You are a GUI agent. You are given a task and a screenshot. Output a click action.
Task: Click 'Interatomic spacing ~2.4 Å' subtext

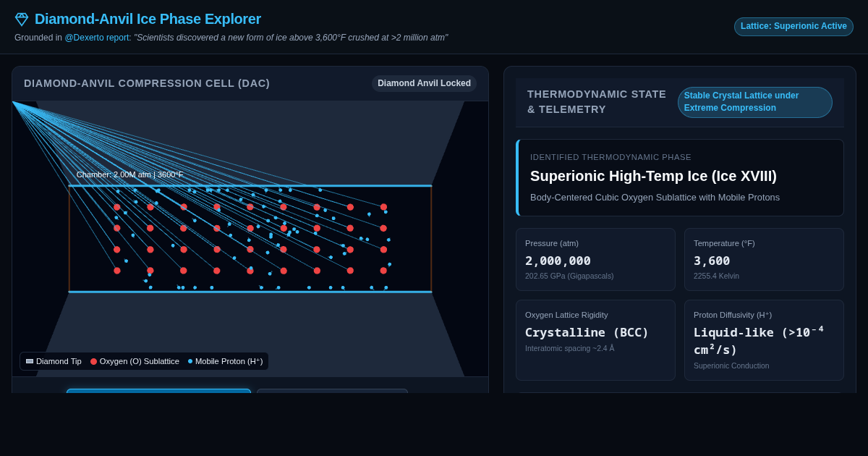(569, 348)
